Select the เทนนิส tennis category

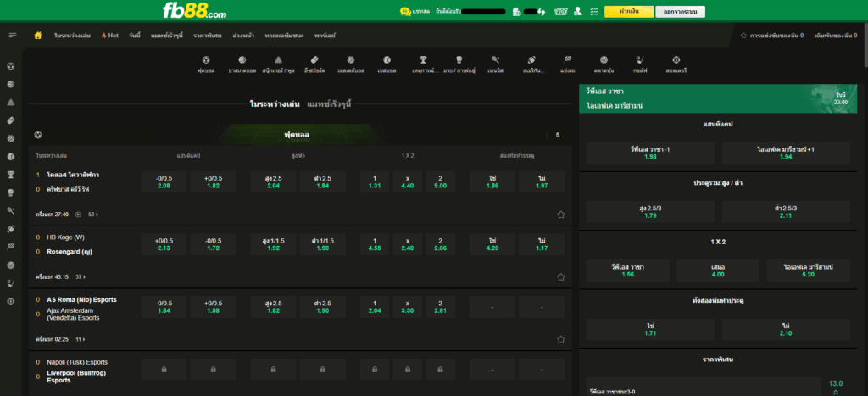tap(495, 64)
